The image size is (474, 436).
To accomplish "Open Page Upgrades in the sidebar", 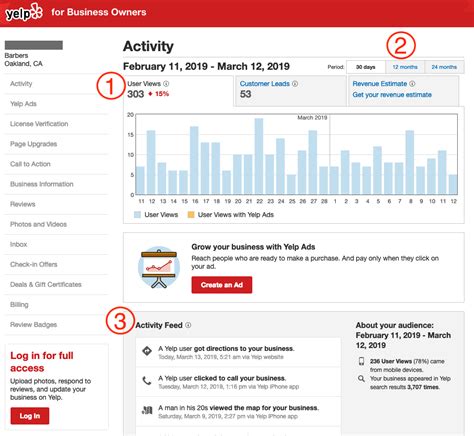I will [56, 144].
